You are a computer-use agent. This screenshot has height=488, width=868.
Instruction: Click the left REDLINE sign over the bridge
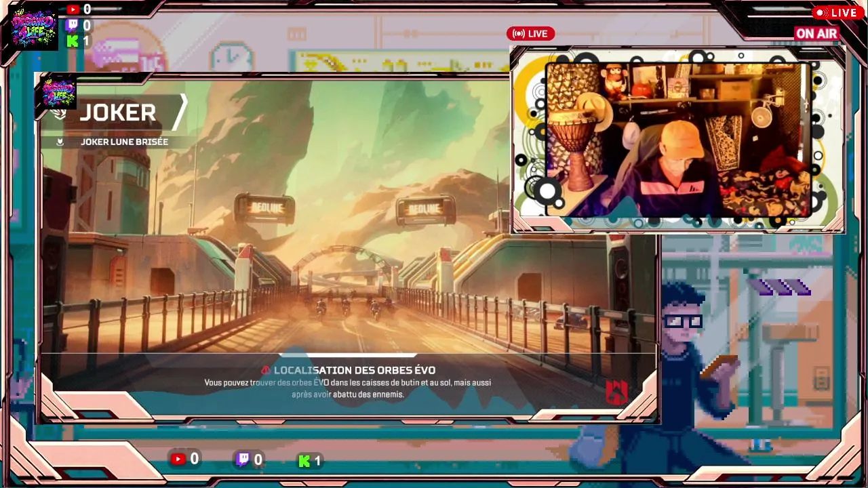click(x=265, y=209)
